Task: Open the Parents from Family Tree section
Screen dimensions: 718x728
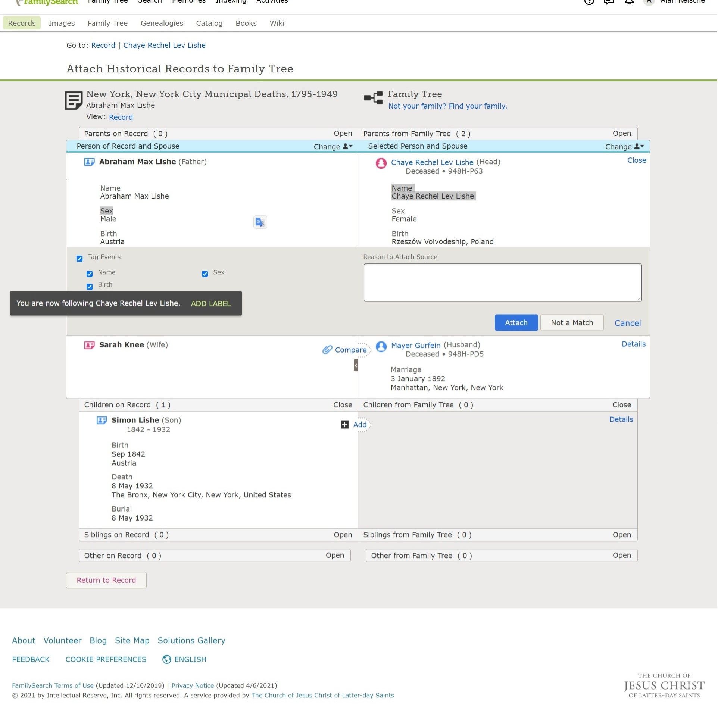Action: [622, 133]
